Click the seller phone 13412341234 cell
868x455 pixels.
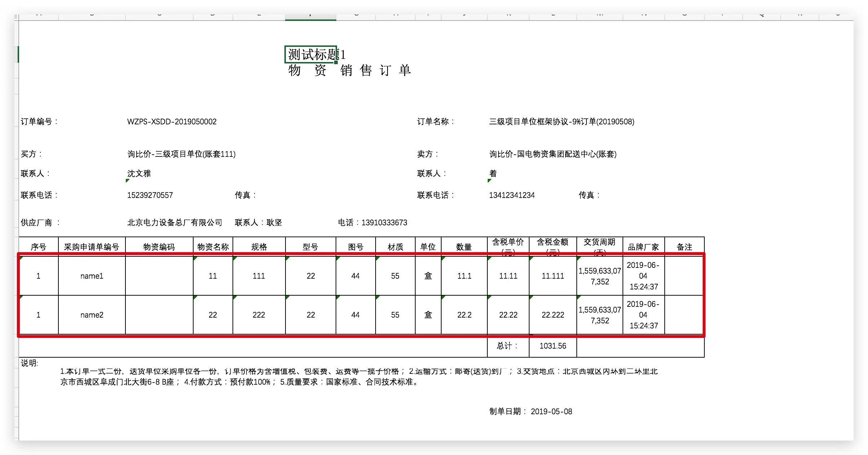pyautogui.click(x=512, y=195)
